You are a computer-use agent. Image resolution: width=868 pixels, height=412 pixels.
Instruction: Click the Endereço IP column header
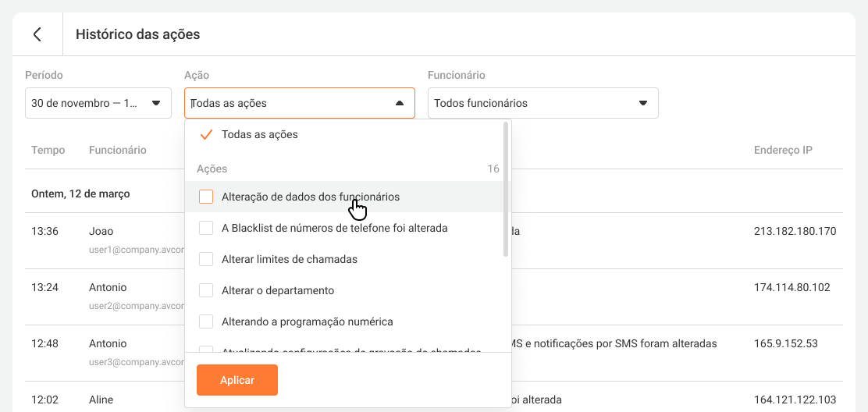[783, 150]
